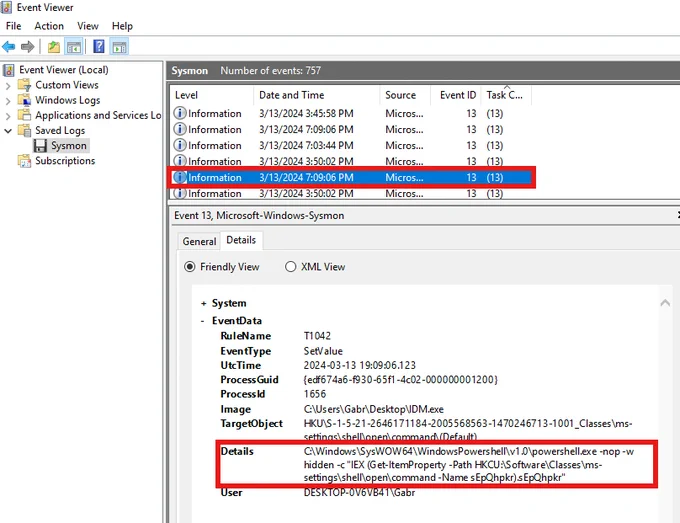Click the Custom Views folder icon
The image size is (680, 523).
24,85
